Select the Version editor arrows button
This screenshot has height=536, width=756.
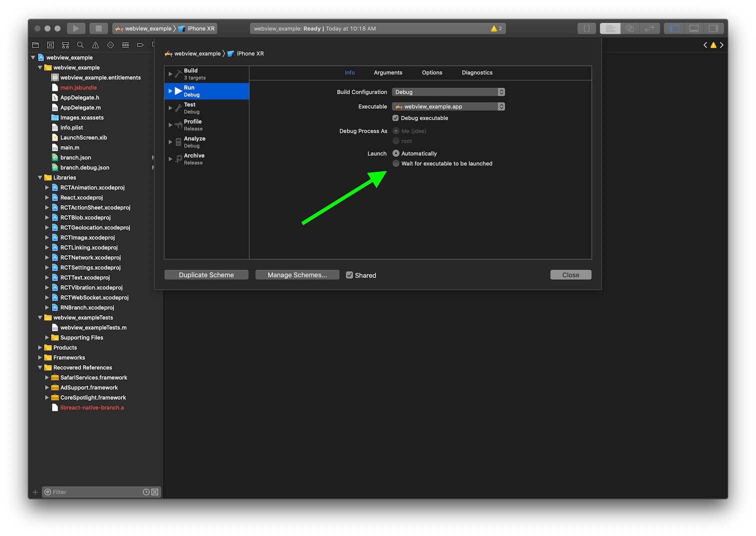(x=649, y=28)
